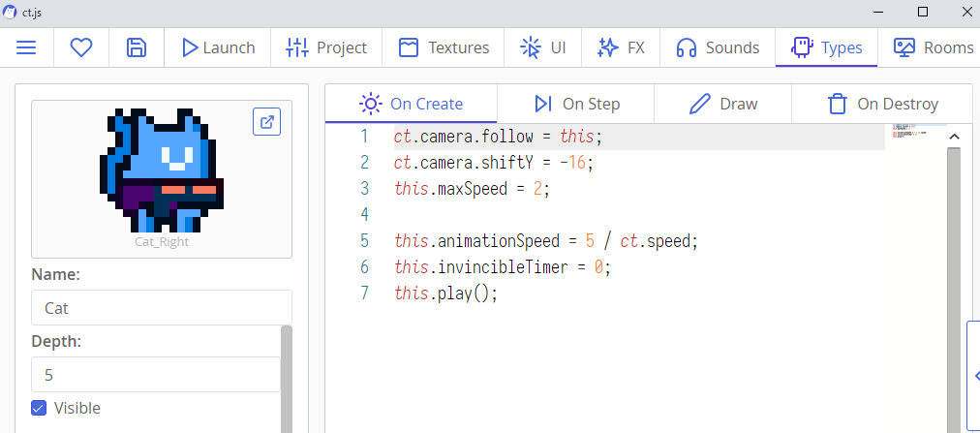The image size is (980, 433).
Task: Click the this.animationSpeed code line
Action: click(546, 240)
